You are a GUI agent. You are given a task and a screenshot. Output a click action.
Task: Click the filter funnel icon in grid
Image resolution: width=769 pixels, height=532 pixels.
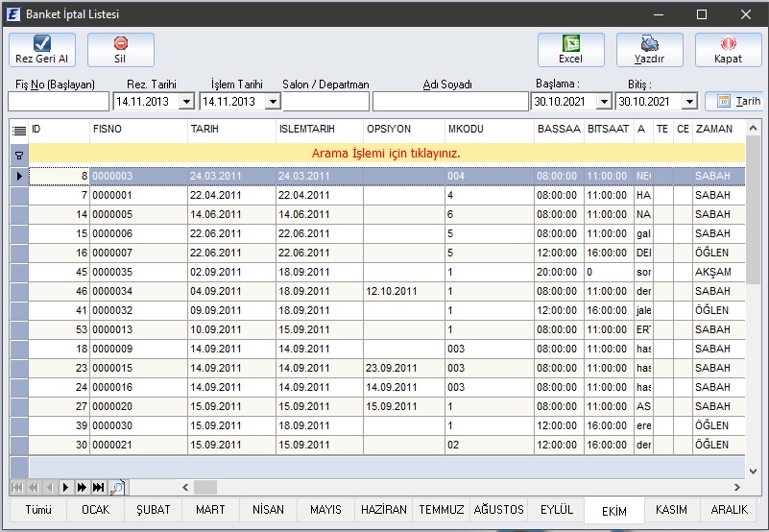click(x=18, y=154)
